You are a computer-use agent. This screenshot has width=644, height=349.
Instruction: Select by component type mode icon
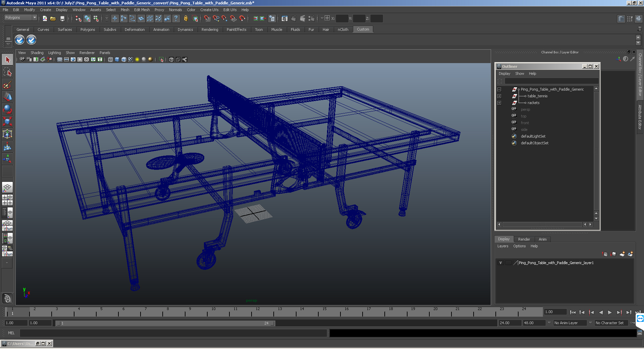tap(96, 18)
